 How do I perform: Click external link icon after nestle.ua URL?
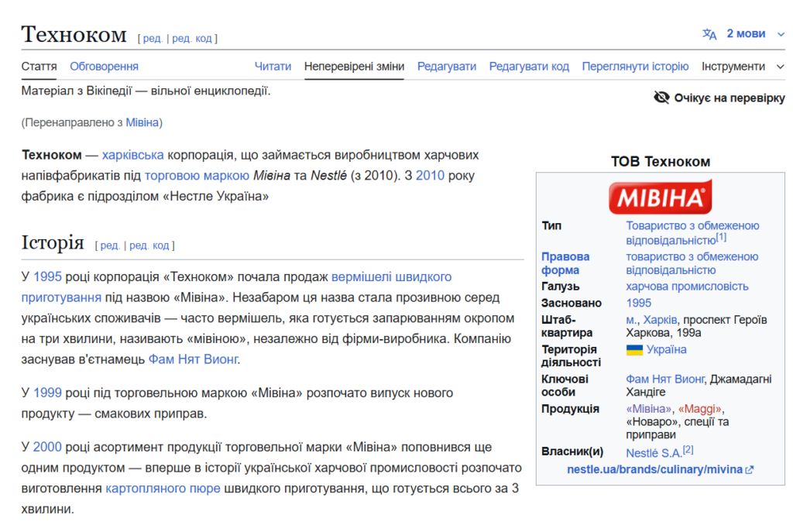point(750,470)
